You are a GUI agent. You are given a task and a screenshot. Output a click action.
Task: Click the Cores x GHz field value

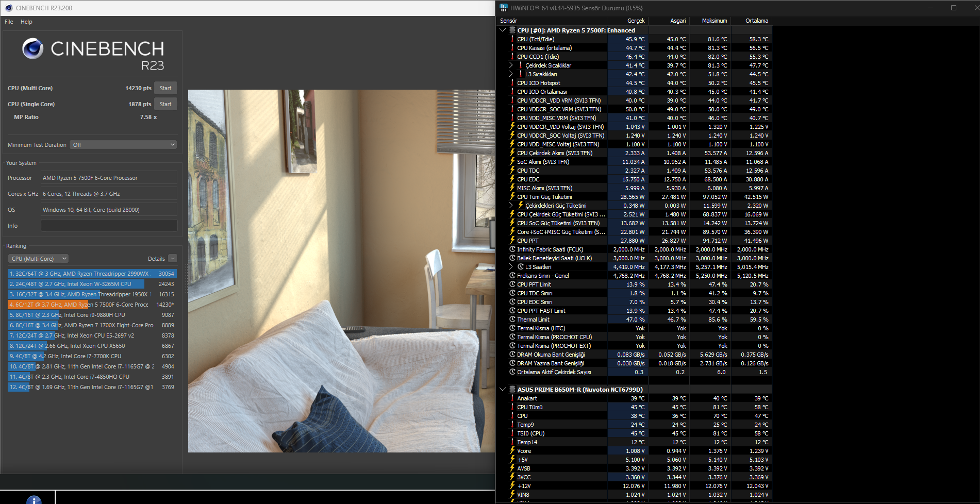pyautogui.click(x=109, y=194)
